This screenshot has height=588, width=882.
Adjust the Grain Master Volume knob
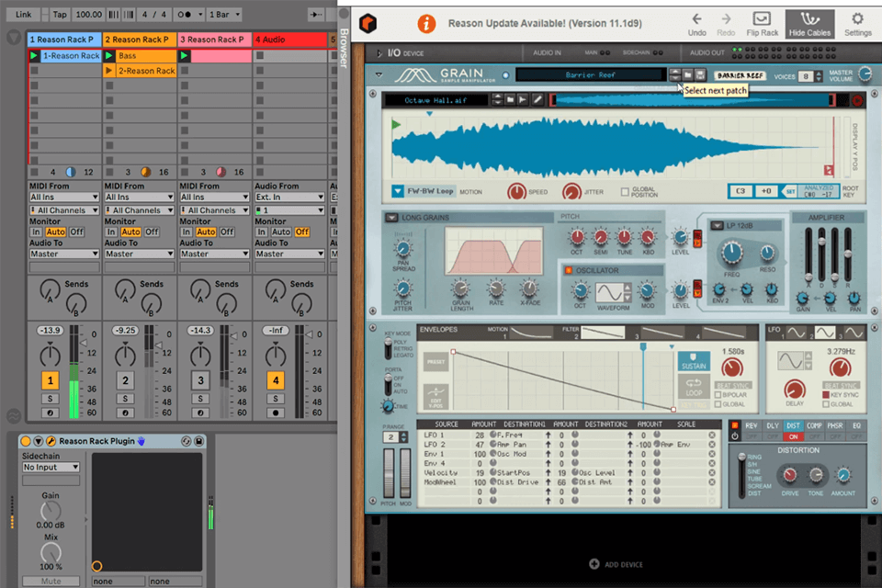coord(865,73)
